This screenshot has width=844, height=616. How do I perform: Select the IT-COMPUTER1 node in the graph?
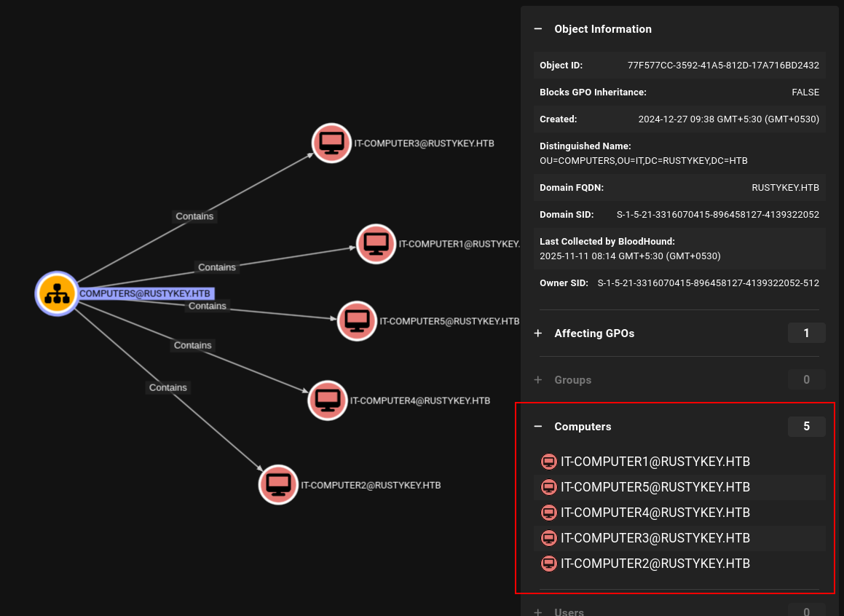376,244
